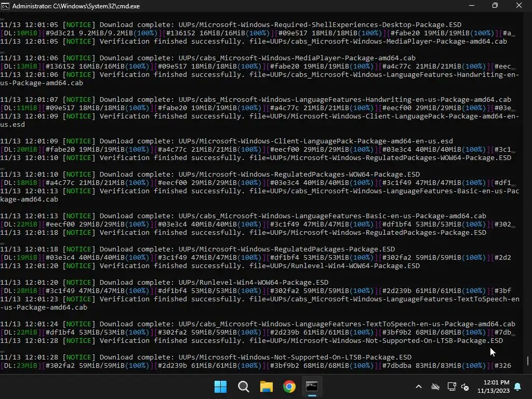532x399 pixels.
Task: Click the green DL:19MiB speed value
Action: pyautogui.click(x=27, y=258)
